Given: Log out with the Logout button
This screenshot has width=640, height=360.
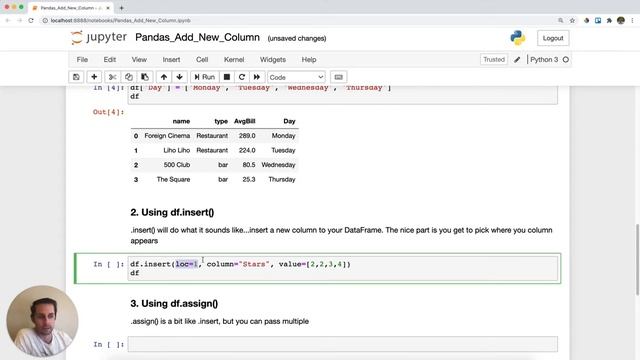Looking at the screenshot, I should point(553,38).
